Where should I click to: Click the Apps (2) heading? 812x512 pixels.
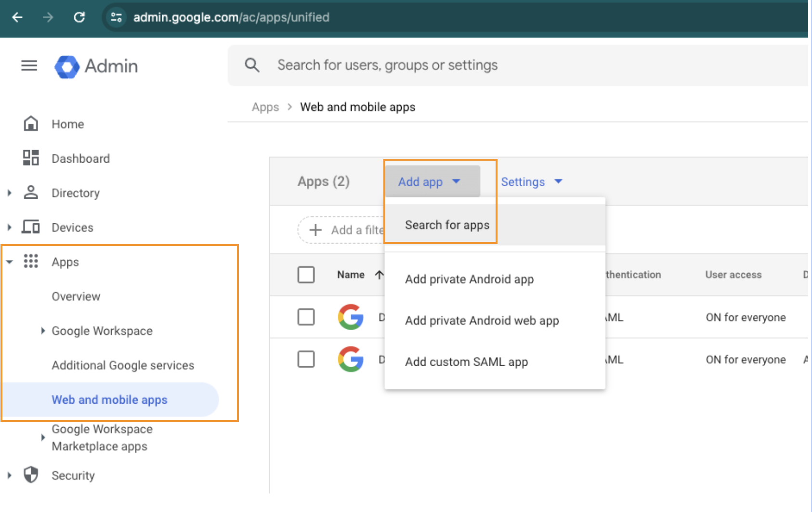324,182
